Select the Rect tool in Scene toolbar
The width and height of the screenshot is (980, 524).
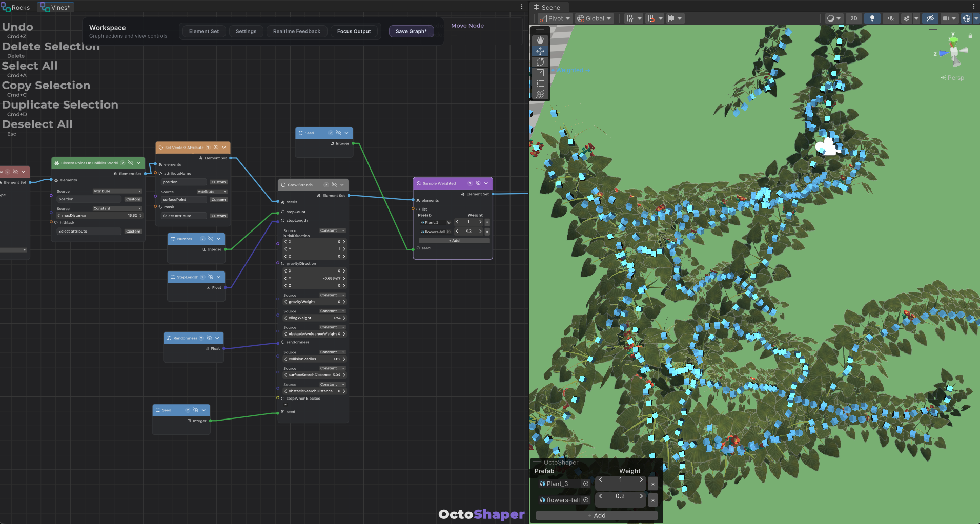tap(540, 83)
